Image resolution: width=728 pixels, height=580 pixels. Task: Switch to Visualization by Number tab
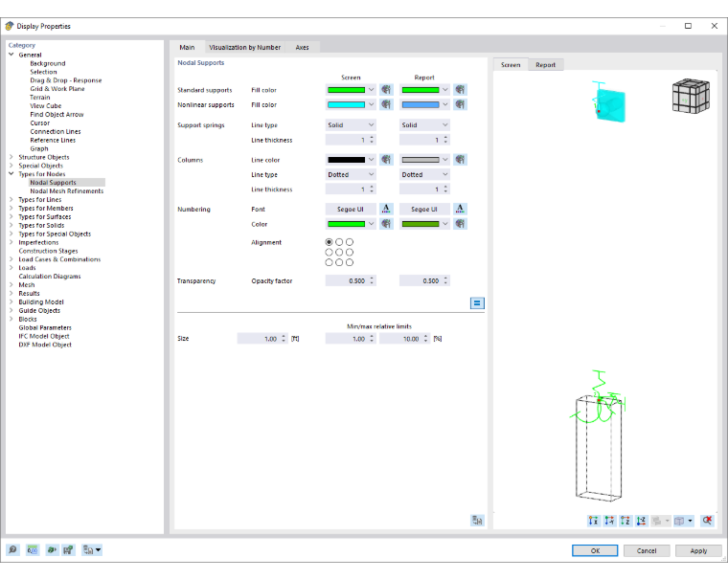tap(244, 47)
